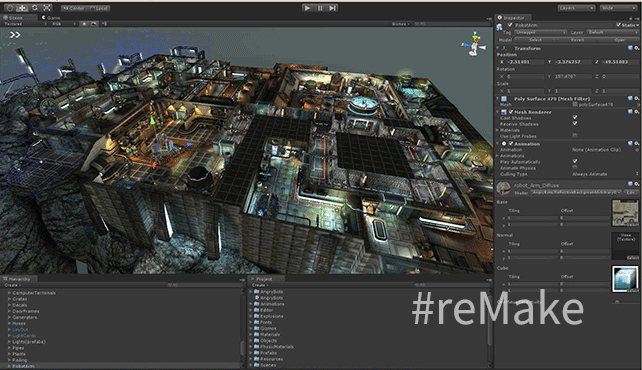642x370 pixels.
Task: Open the Transform component gear menu
Action: click(x=637, y=48)
